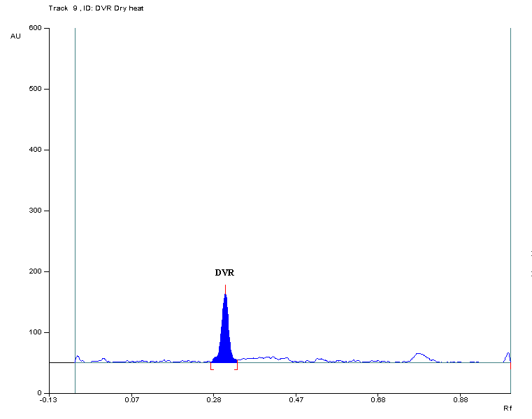Viewport: 532px width, 419px height.
Task: Click the 600 y-axis tick label
Action: [x=35, y=28]
